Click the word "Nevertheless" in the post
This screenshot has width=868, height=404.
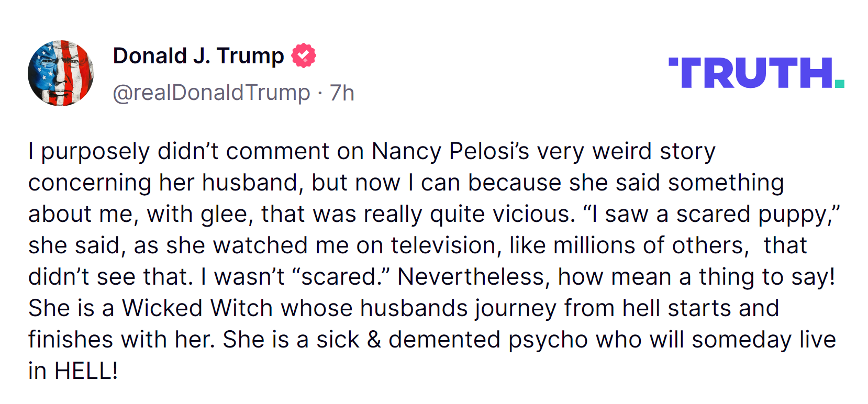point(470,277)
